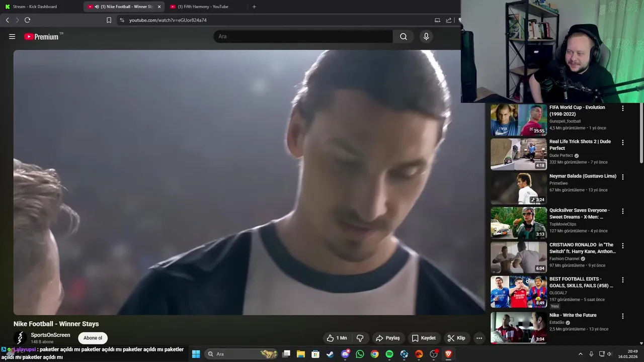Open Neymar Balada video thumbnail

(x=519, y=189)
